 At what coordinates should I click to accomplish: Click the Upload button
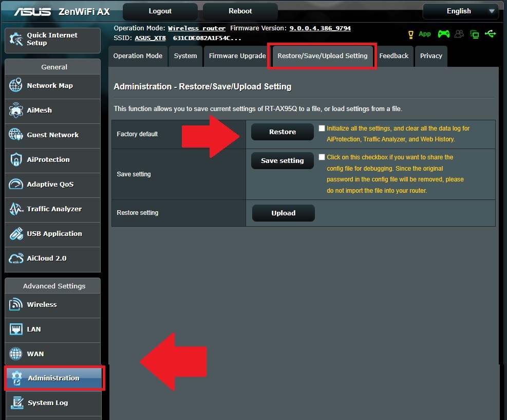coord(283,213)
